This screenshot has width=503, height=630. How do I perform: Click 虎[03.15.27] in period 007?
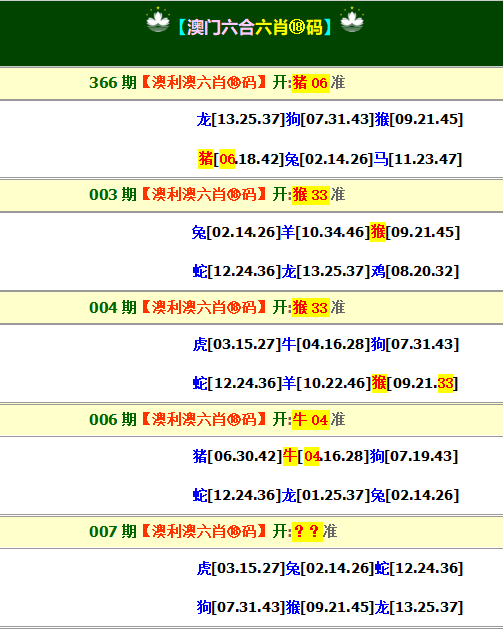click(241, 568)
